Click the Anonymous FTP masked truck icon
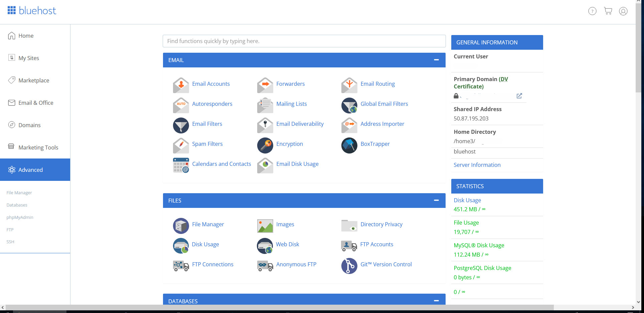 (x=265, y=266)
